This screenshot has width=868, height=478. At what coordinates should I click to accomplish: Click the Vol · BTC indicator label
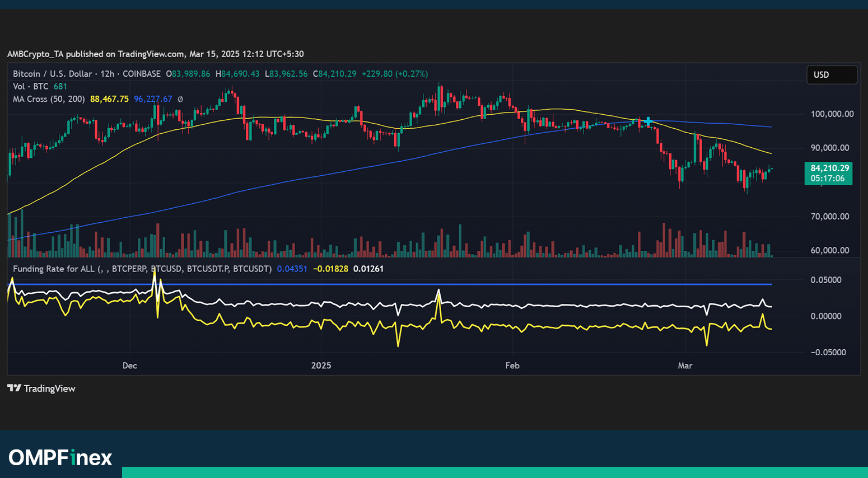31,87
